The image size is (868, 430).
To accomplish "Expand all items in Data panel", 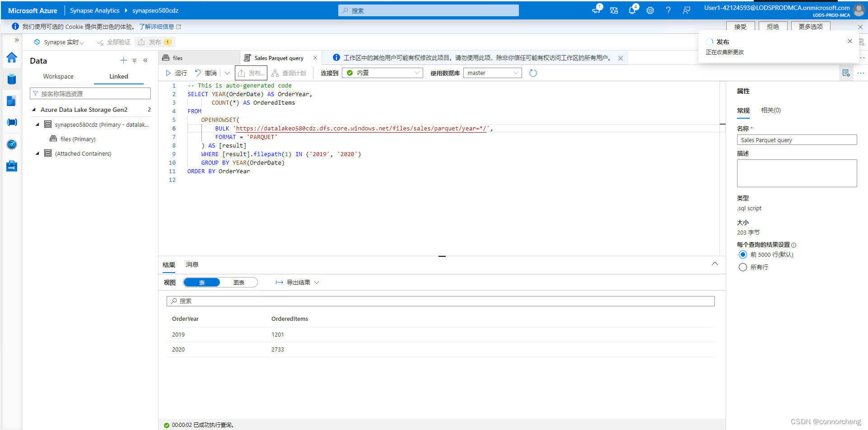I will click(x=135, y=60).
